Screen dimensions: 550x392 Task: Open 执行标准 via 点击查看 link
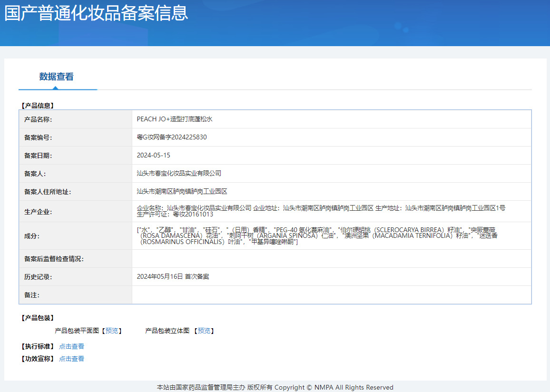(71, 346)
